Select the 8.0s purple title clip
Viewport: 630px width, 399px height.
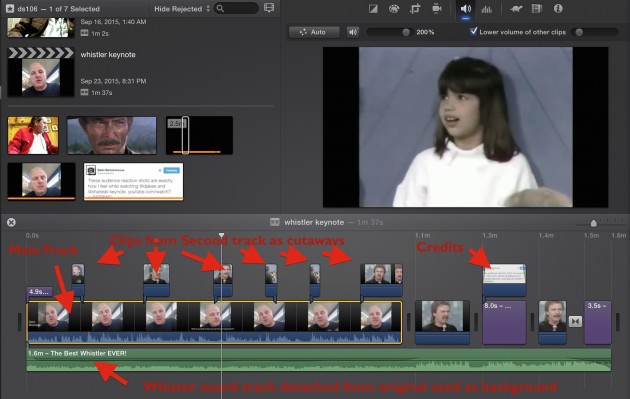tap(504, 322)
